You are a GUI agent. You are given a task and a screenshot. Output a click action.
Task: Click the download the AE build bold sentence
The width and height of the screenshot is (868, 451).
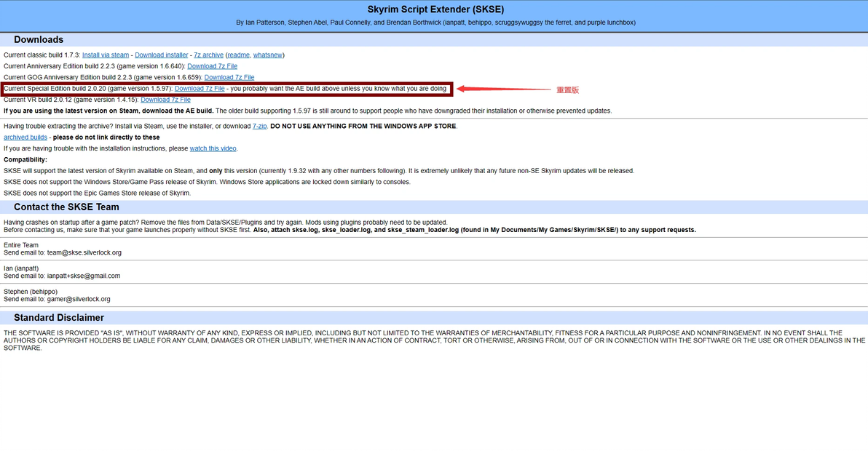point(108,111)
